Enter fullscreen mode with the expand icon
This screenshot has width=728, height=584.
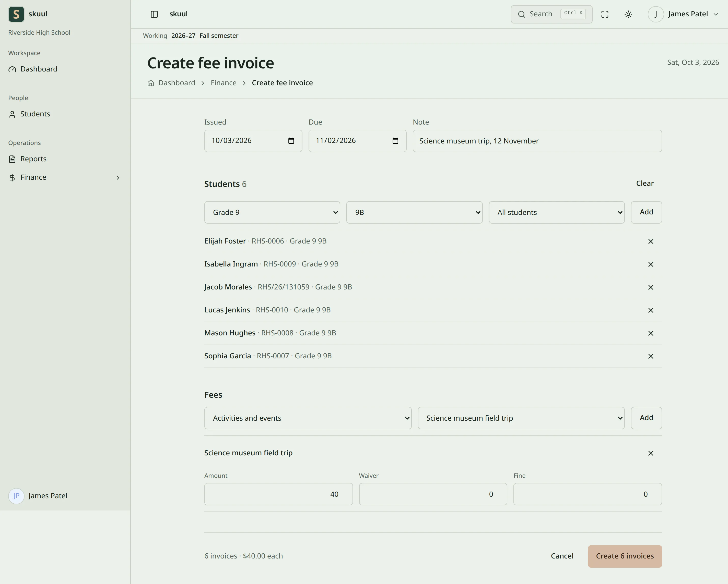[x=605, y=14]
